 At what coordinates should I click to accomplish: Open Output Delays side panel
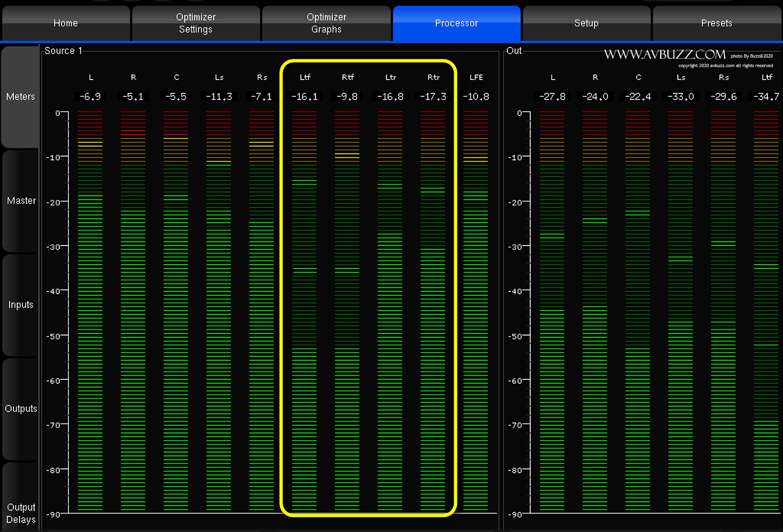click(x=21, y=513)
